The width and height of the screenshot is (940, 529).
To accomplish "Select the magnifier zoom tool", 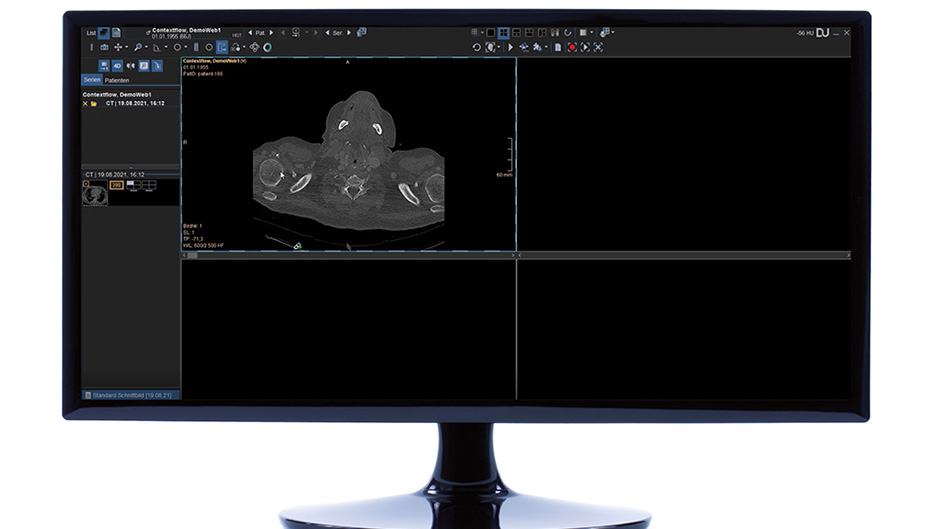I will click(138, 47).
